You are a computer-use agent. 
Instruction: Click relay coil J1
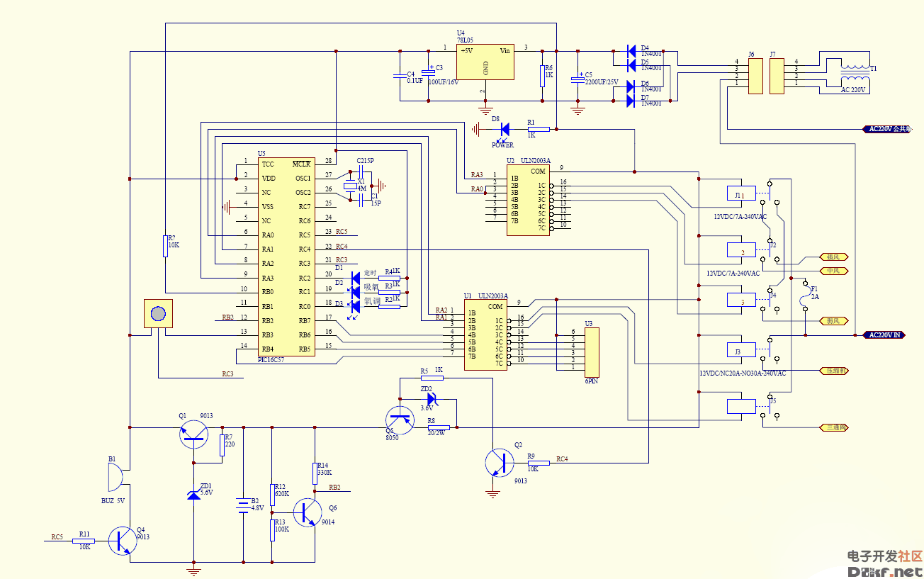click(x=740, y=193)
